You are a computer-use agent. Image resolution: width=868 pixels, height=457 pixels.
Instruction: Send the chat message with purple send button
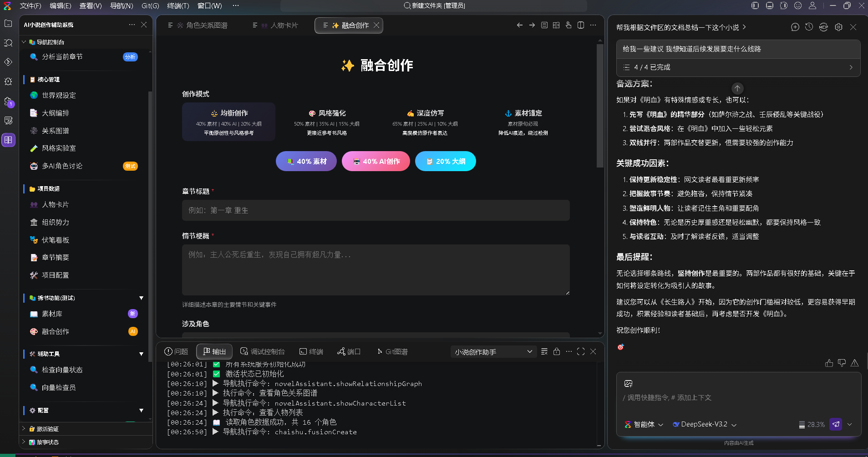tap(836, 424)
